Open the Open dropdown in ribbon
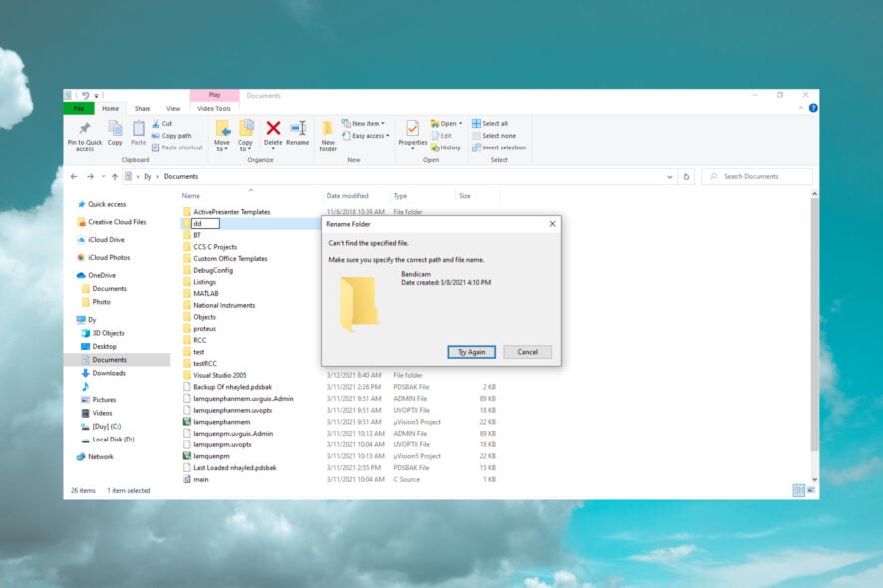Screen dimensions: 883x588 pos(446,123)
